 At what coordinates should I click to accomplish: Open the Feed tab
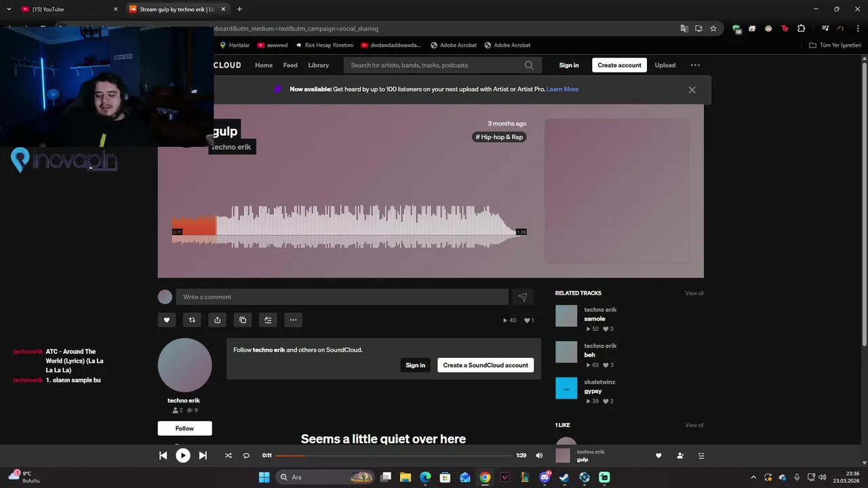pyautogui.click(x=290, y=65)
